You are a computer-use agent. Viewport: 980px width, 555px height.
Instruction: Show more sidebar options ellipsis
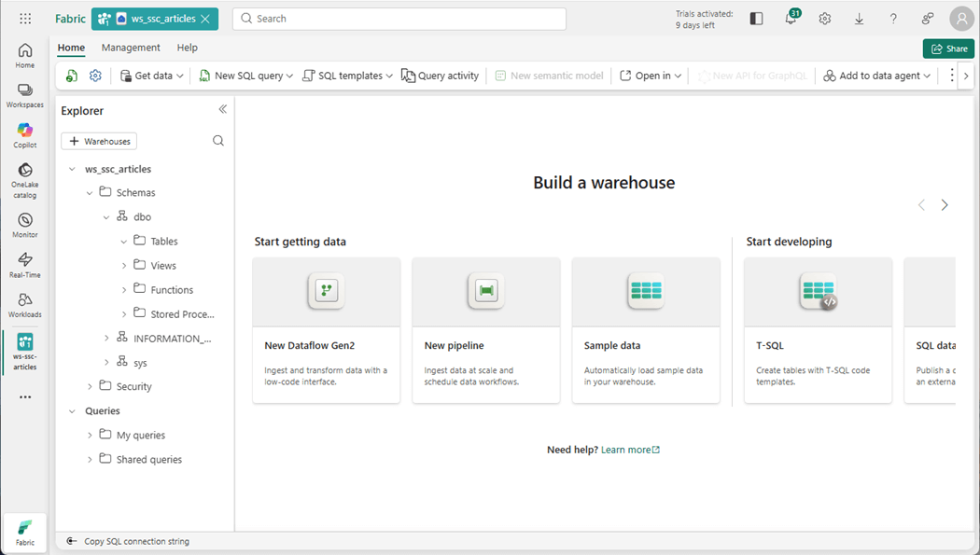coord(25,397)
